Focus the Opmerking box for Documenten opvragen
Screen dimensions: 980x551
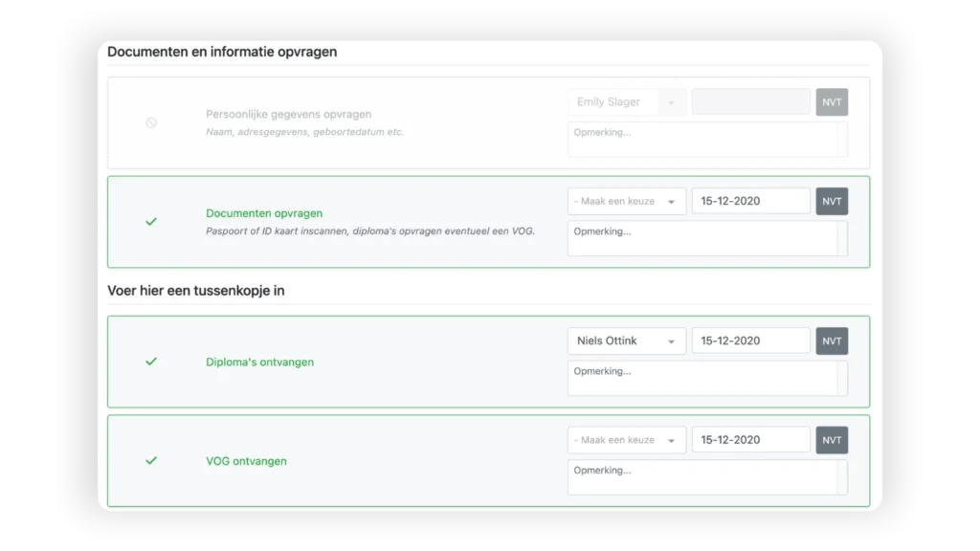click(x=702, y=239)
